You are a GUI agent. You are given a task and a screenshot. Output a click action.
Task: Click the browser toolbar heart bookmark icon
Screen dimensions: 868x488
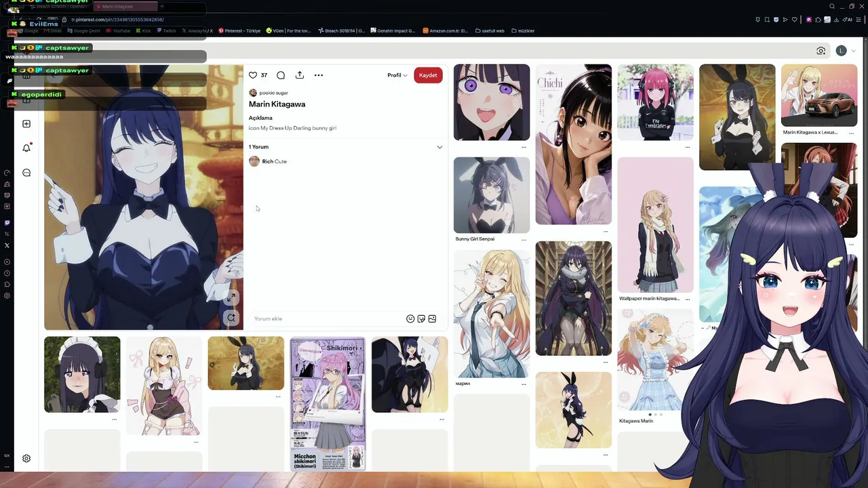pos(795,20)
